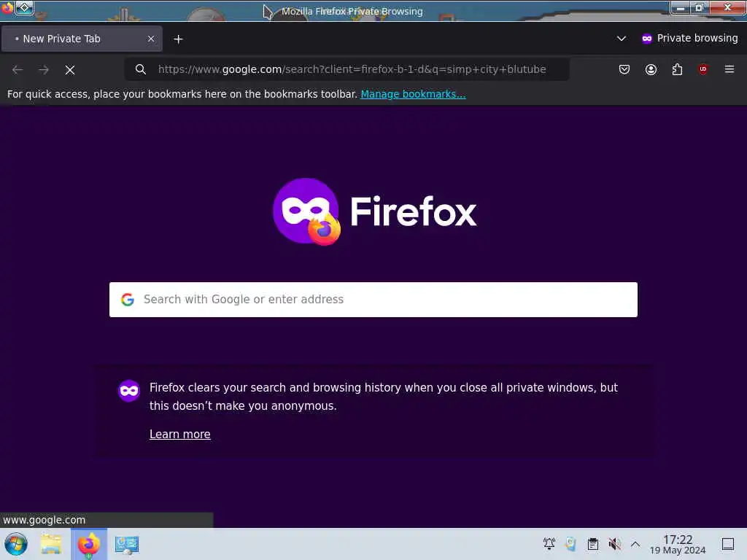This screenshot has height=560, width=747.
Task: Open the Manage bookmarks link
Action: pos(413,94)
